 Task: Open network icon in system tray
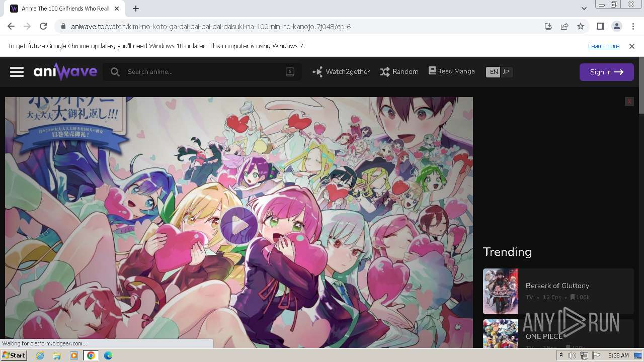[584, 355]
